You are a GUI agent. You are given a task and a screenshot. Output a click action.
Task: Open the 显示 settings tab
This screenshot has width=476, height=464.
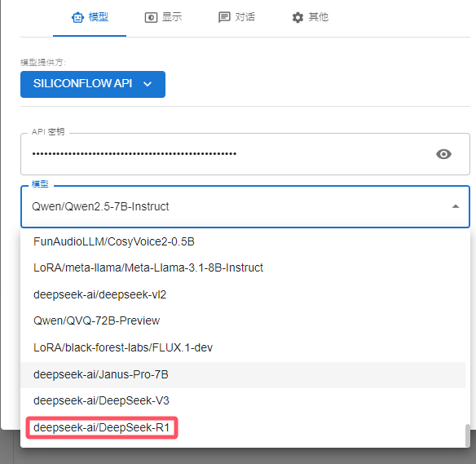[163, 17]
